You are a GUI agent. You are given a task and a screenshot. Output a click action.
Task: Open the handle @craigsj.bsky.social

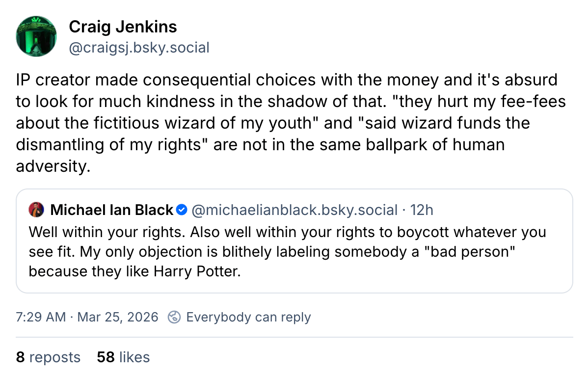140,48
